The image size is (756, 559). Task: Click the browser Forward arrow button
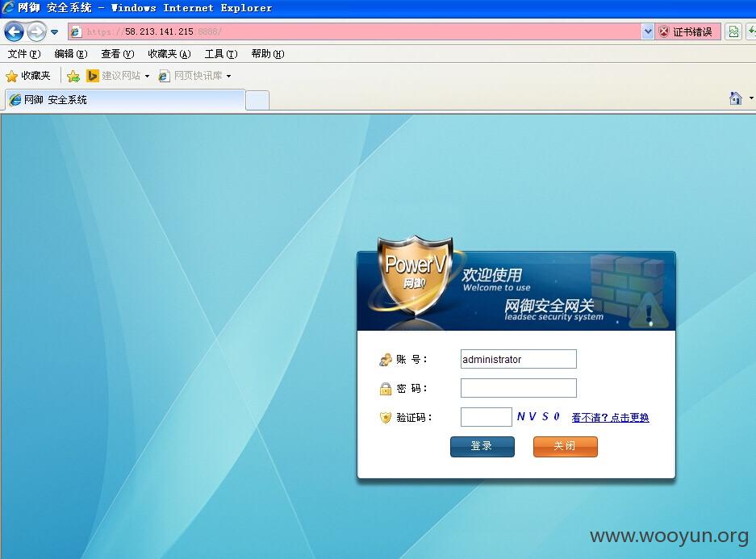click(36, 32)
